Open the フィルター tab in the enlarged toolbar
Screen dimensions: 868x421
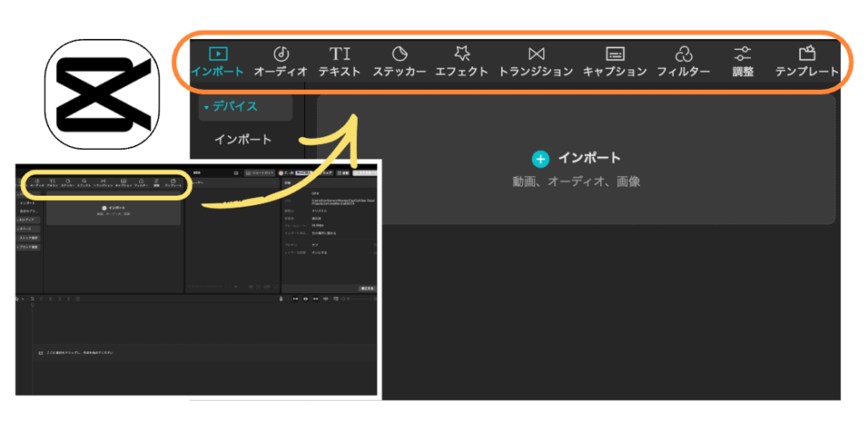click(684, 62)
